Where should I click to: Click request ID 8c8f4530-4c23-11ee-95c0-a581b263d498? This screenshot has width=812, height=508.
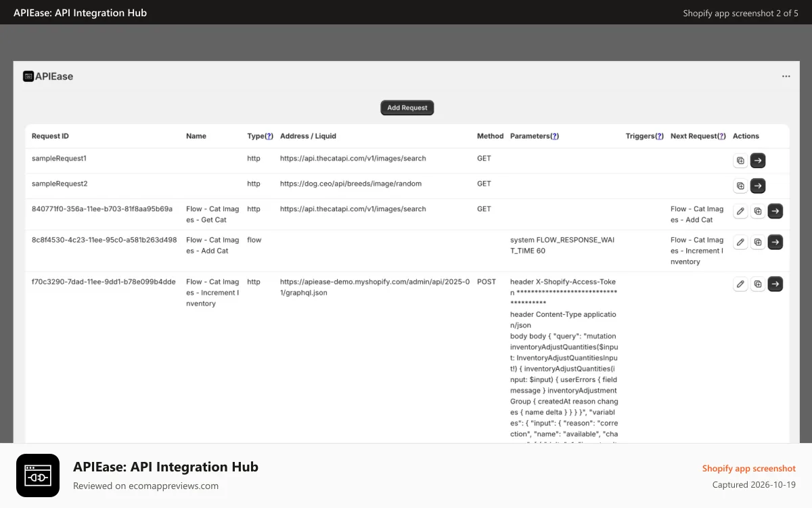click(x=104, y=240)
